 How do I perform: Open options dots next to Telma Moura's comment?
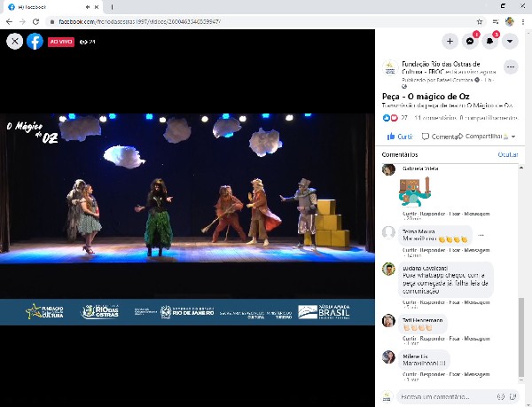481,235
